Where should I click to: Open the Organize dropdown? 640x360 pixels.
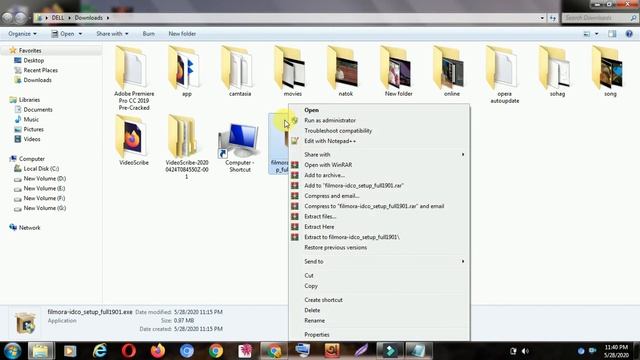click(x=22, y=33)
